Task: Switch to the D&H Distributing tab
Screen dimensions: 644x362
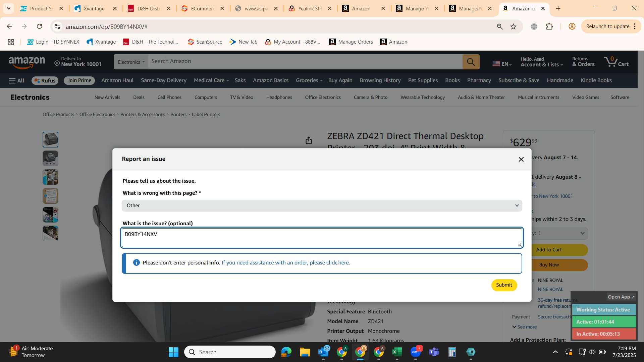Action: click(x=149, y=8)
